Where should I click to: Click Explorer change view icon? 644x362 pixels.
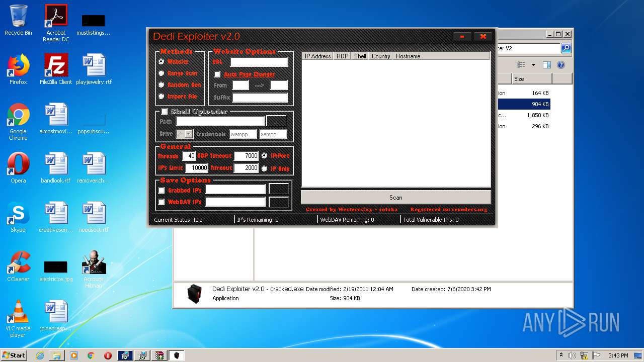point(521,65)
